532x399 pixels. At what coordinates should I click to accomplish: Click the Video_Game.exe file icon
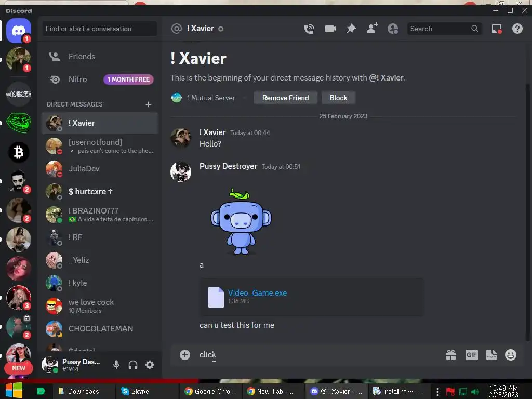click(x=216, y=297)
